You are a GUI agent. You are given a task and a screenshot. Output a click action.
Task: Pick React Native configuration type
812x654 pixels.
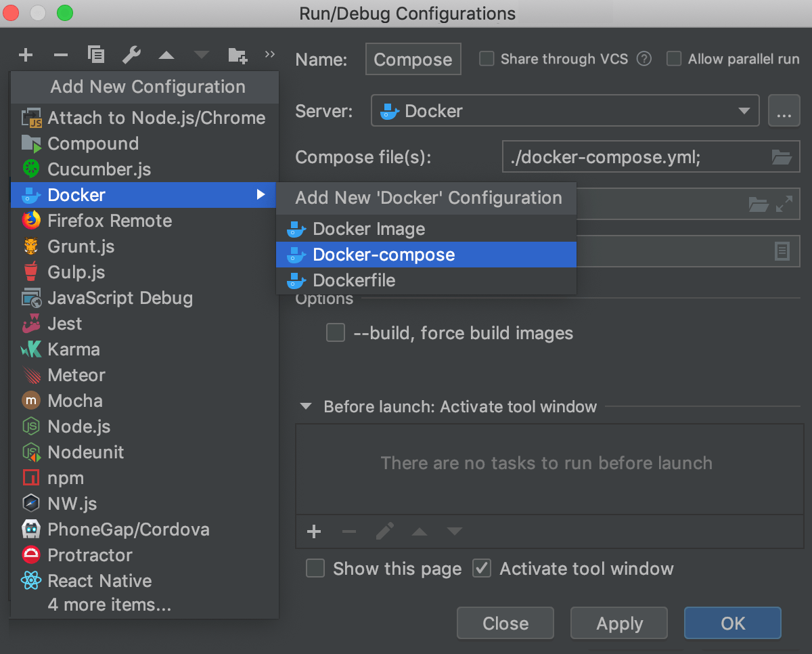144,581
